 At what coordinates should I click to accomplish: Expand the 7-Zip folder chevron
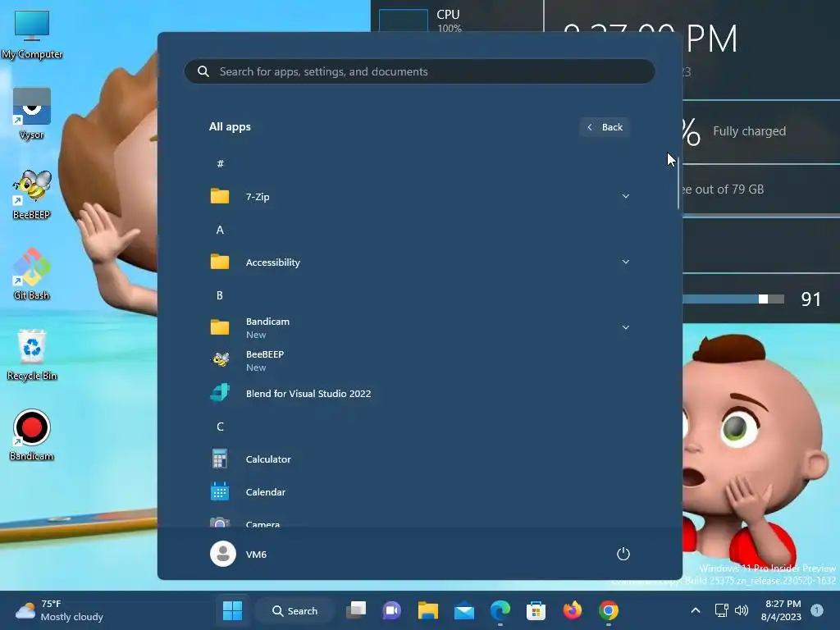point(625,197)
